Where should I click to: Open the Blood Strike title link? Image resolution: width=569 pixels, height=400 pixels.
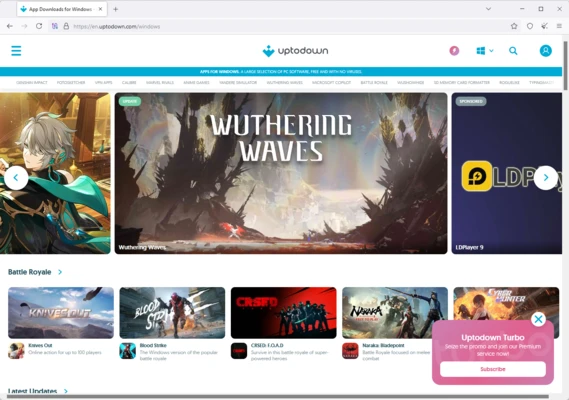pos(153,345)
